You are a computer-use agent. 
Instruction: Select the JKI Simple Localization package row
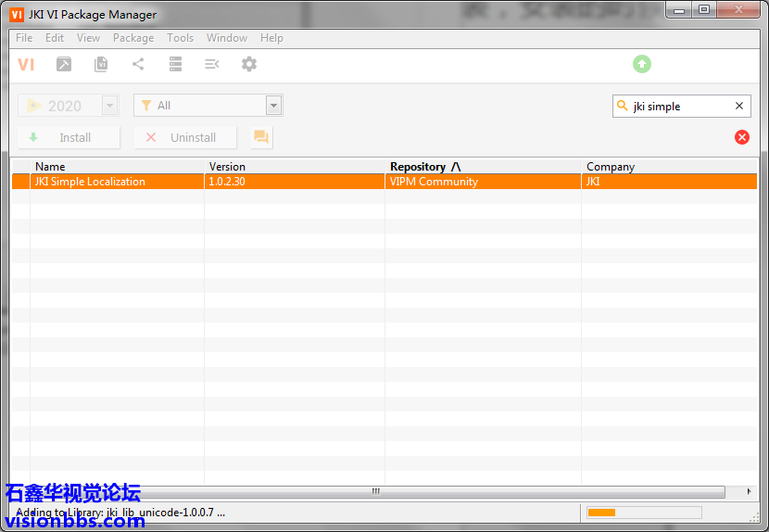pos(278,182)
